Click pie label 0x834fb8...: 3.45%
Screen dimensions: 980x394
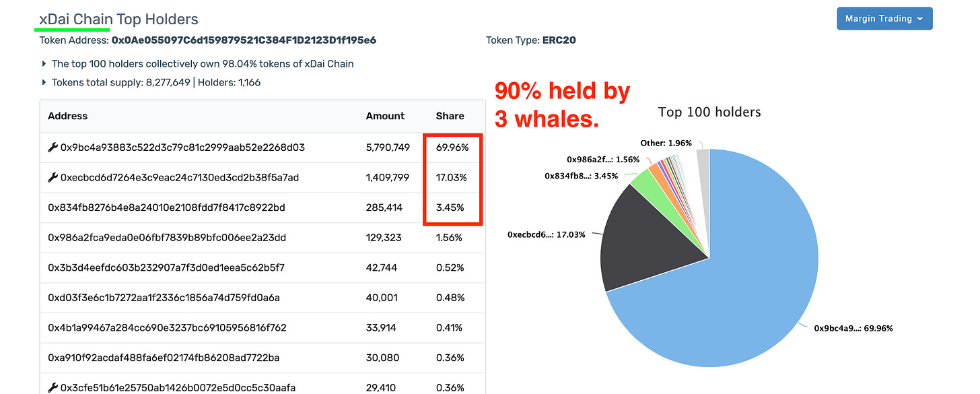coord(582,176)
